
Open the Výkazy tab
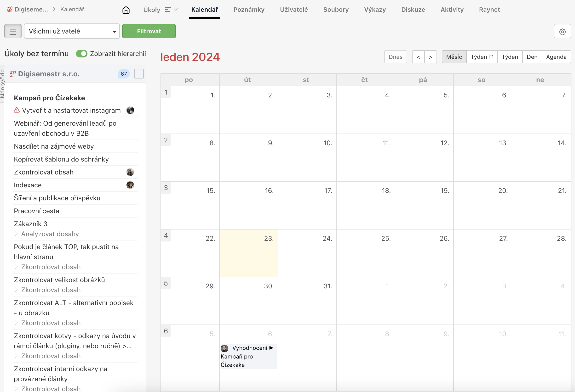[x=375, y=10]
